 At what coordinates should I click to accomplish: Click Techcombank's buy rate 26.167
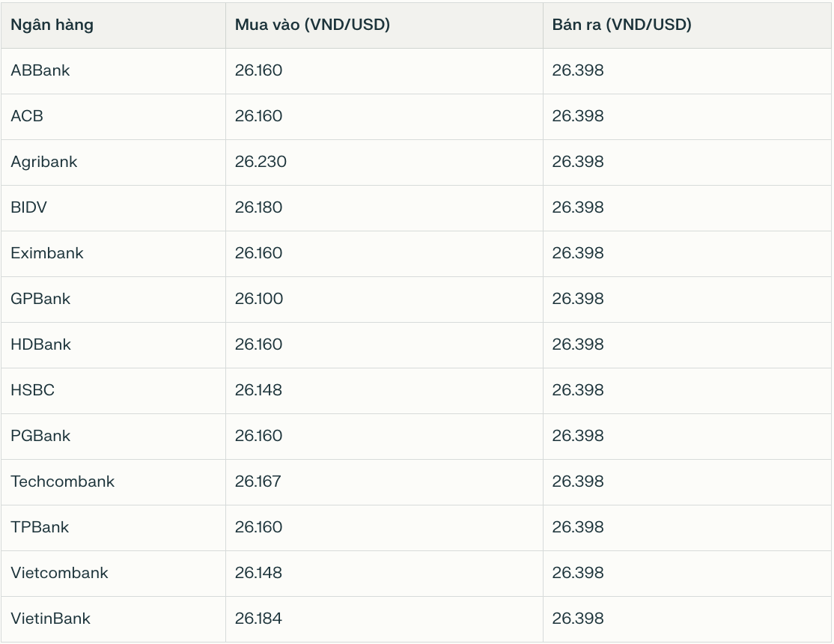click(258, 482)
